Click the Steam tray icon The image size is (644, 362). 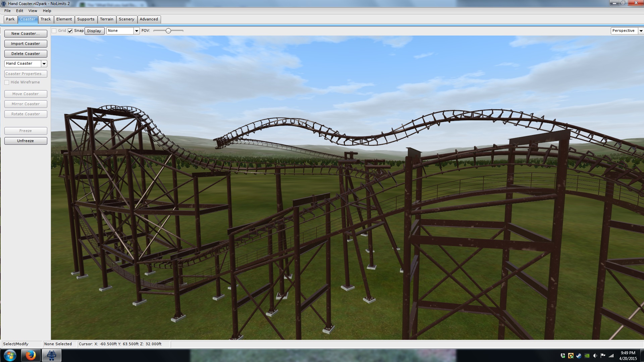(579, 356)
